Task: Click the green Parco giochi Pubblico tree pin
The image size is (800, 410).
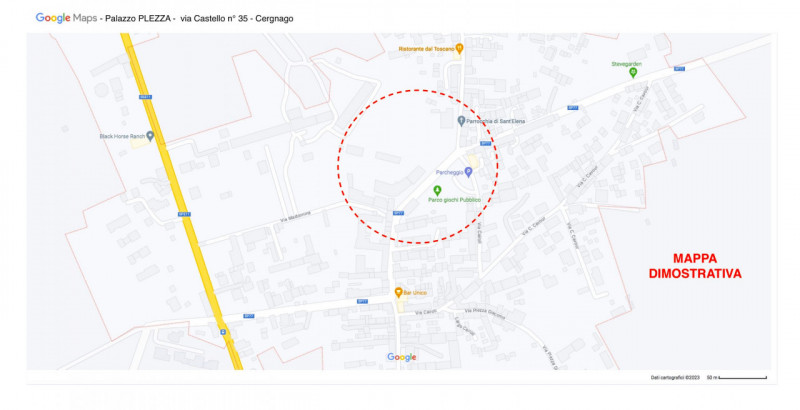Action: 437,191
